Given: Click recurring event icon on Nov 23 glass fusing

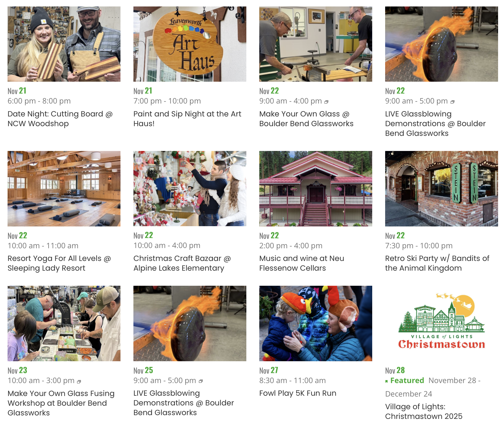Looking at the screenshot, I should point(79,381).
